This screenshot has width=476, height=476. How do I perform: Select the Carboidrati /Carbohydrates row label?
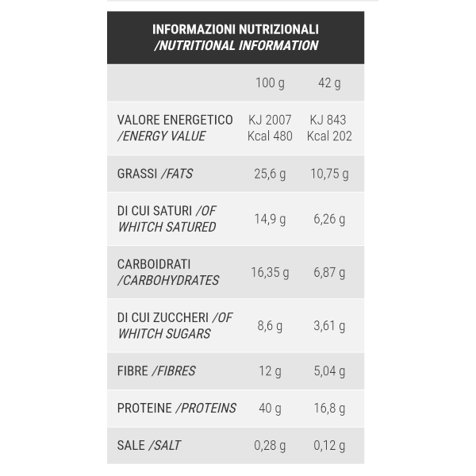tap(167, 272)
